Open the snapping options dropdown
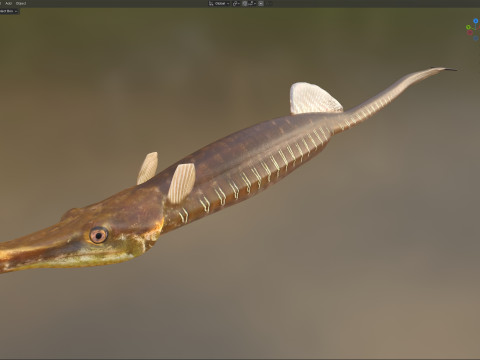Image resolution: width=480 pixels, height=360 pixels. 252,3
